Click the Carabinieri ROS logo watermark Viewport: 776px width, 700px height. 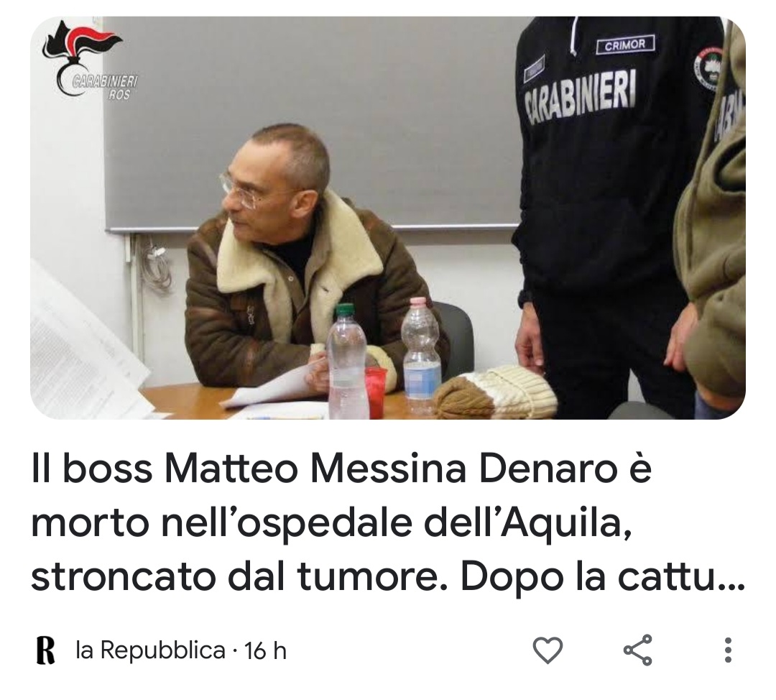[x=89, y=60]
